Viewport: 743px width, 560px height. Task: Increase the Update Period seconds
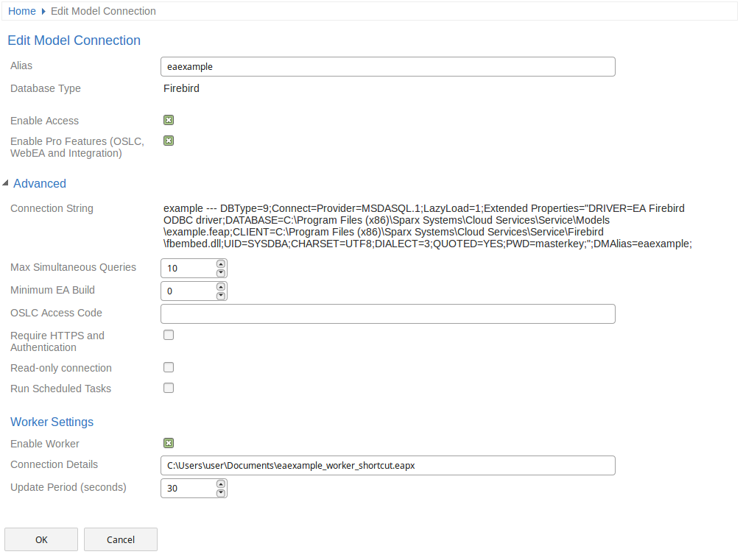coord(221,483)
